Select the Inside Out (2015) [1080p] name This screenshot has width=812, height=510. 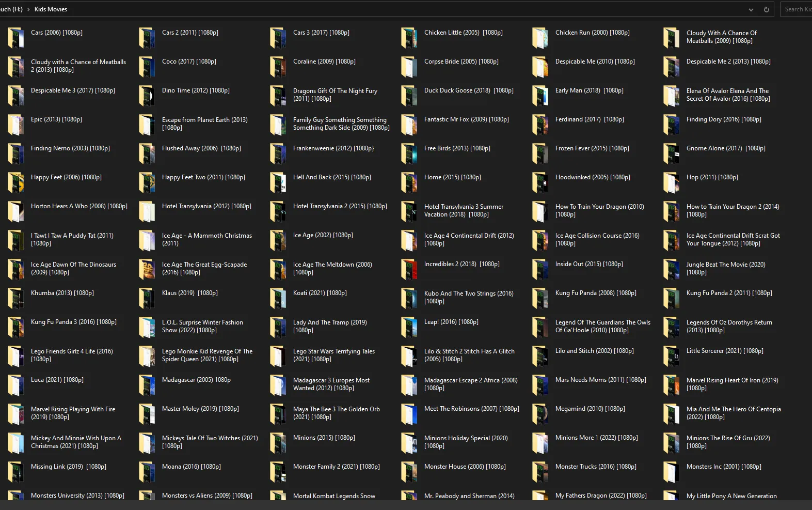point(589,264)
